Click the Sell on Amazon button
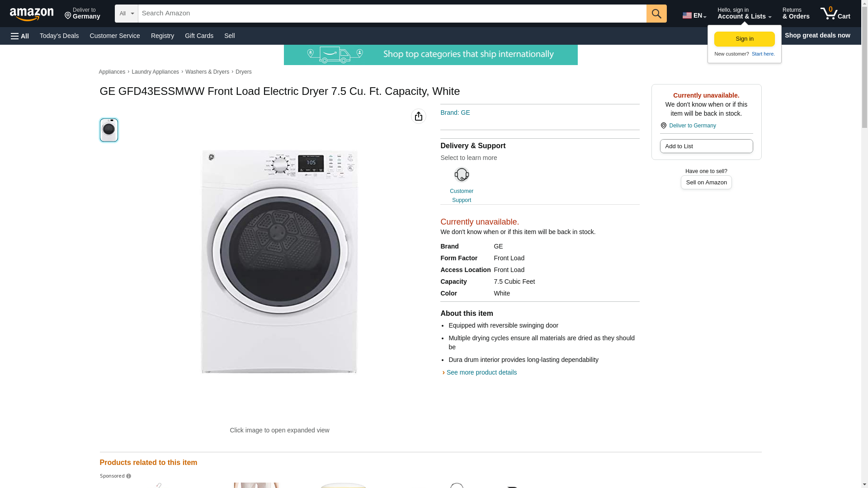The width and height of the screenshot is (868, 488). [706, 183]
